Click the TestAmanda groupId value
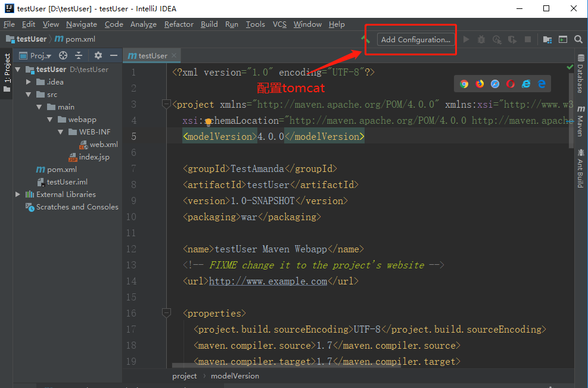The image size is (588, 388). click(257, 168)
